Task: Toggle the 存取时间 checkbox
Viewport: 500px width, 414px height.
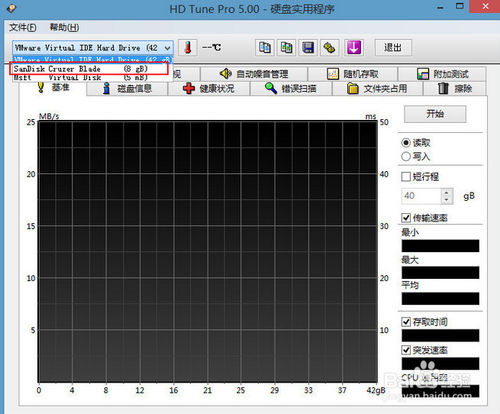Action: tap(406, 322)
